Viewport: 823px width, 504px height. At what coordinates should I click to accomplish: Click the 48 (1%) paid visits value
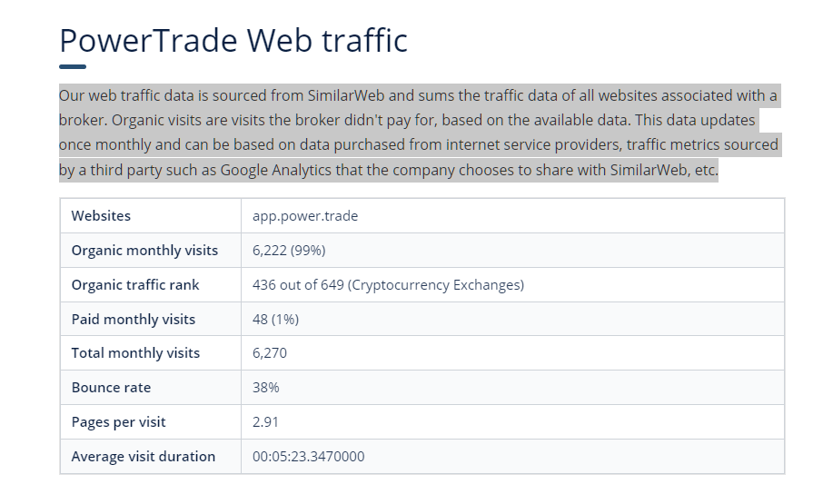pyautogui.click(x=275, y=320)
